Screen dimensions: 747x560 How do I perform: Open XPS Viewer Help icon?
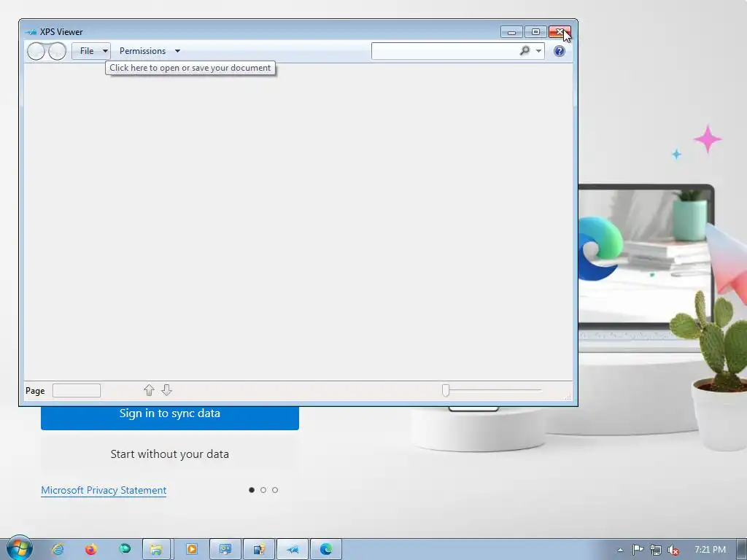(x=560, y=51)
